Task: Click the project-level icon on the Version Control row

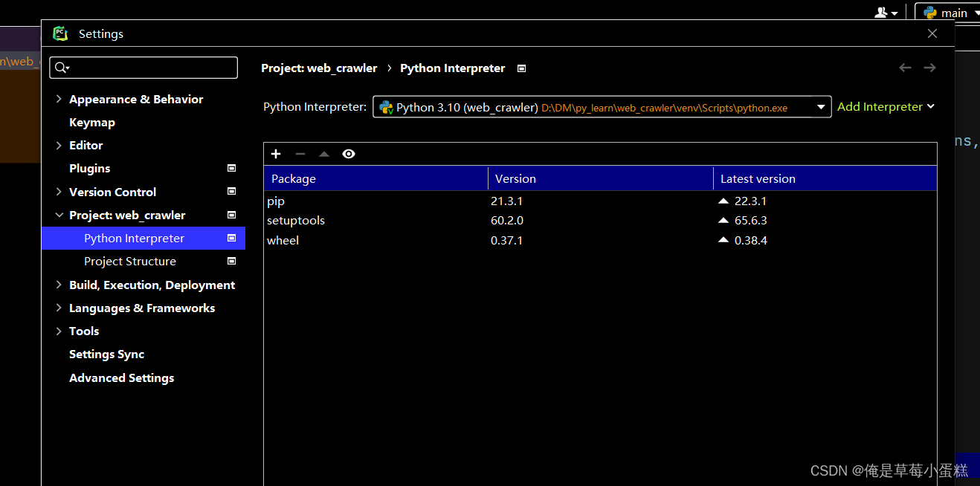Action: (x=231, y=192)
